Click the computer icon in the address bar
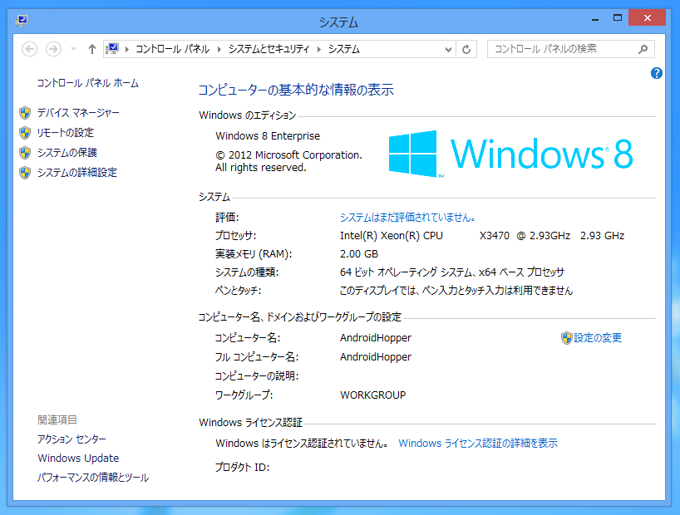Image resolution: width=680 pixels, height=515 pixels. coord(112,49)
